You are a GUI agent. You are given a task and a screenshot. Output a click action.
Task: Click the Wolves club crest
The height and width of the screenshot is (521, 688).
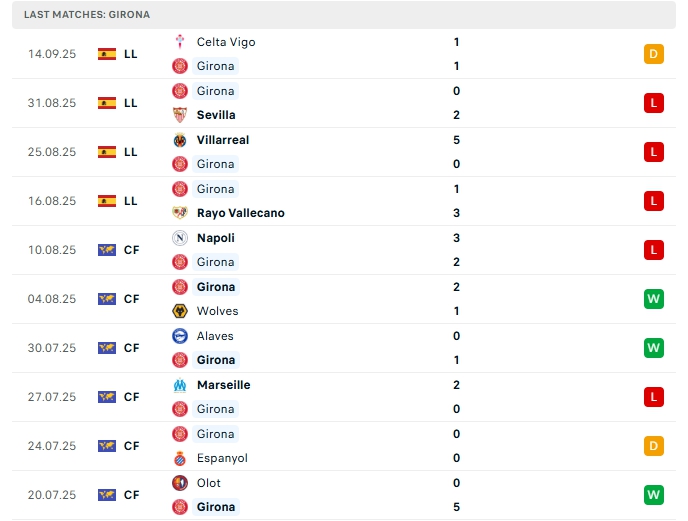tap(180, 311)
